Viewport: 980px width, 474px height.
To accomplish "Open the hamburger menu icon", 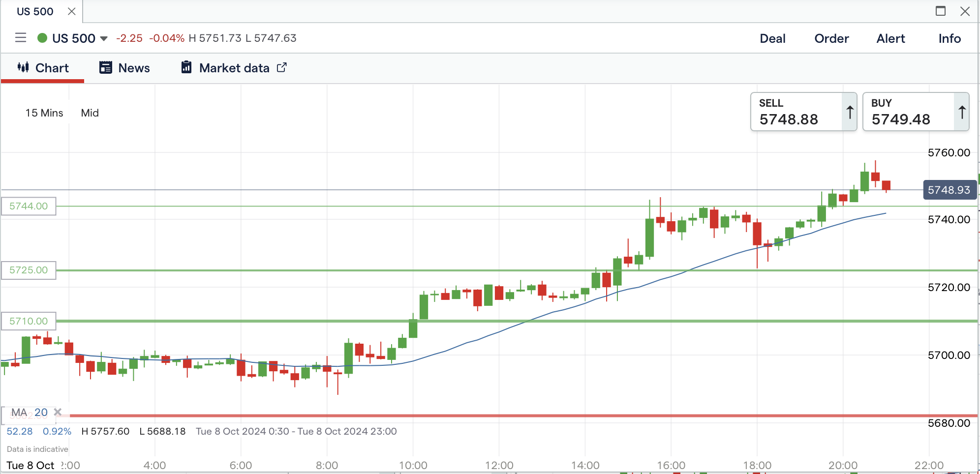I will click(x=21, y=38).
